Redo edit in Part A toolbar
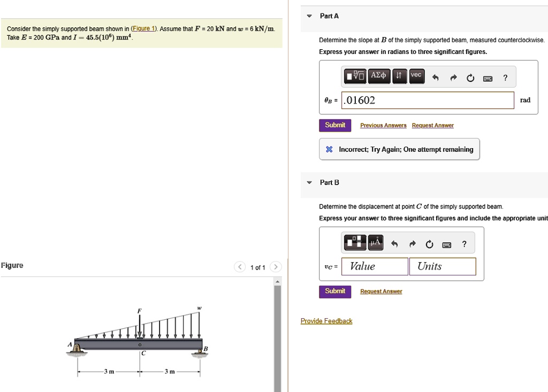 coord(453,78)
